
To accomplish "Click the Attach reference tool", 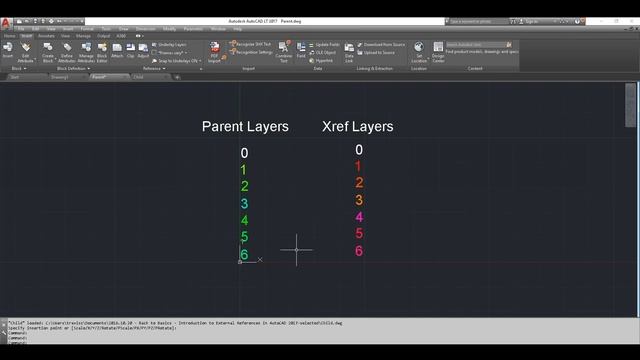I will 117,51.
